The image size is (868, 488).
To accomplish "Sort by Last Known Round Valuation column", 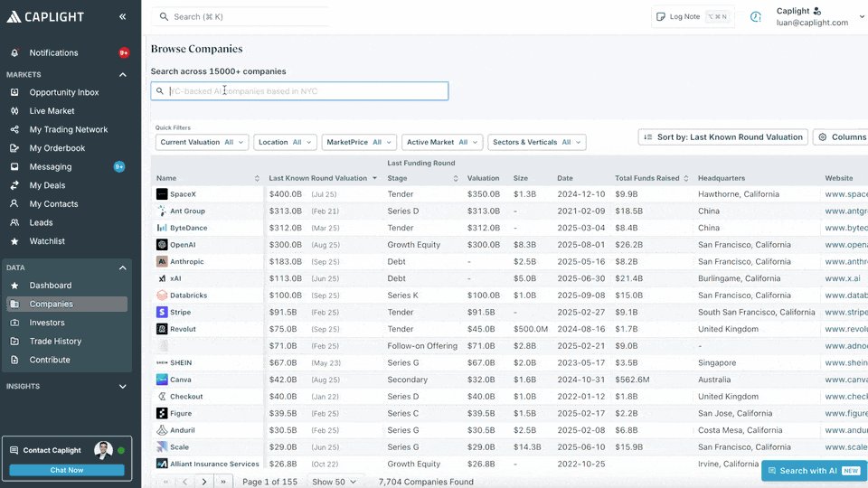I will coord(374,178).
